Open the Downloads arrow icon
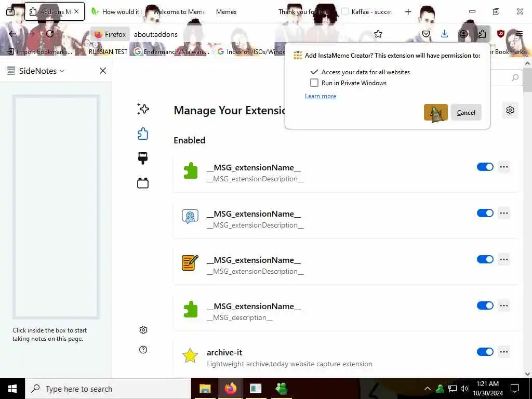532x399 pixels. tap(445, 34)
